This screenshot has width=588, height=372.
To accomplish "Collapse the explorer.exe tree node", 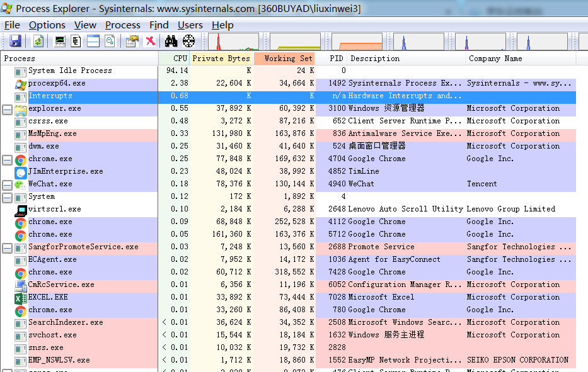I will coord(7,110).
